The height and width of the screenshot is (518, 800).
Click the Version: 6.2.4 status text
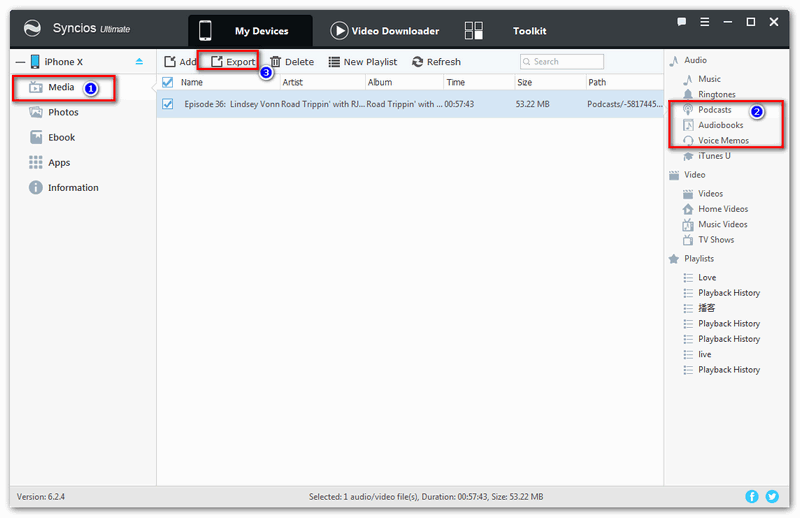click(41, 497)
